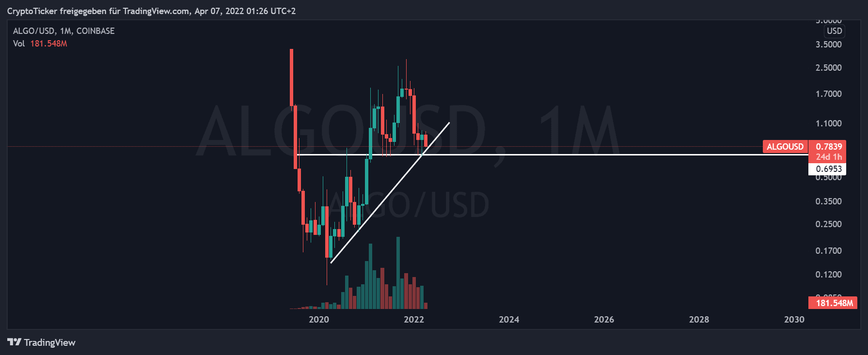Click the red ALGOUSD symbol price tag

pos(785,146)
